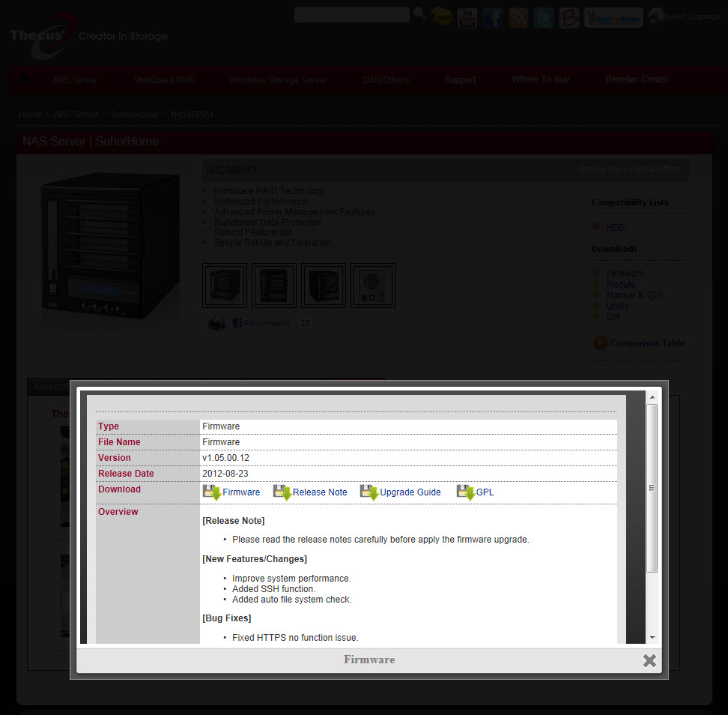Open DM under the sidebar Downloads list
Screen dimensions: 728x715
click(613, 317)
